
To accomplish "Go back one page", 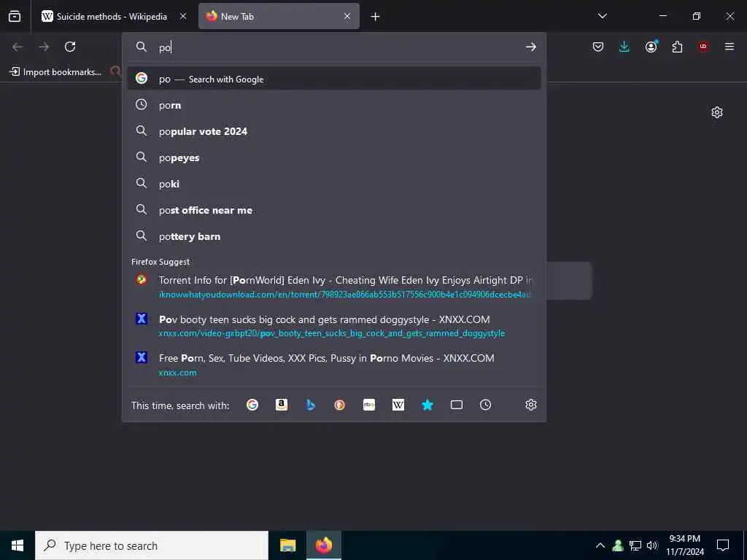I will (18, 47).
